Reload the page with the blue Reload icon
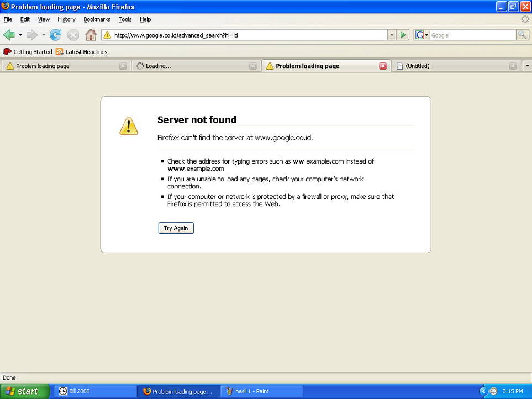 (x=55, y=35)
